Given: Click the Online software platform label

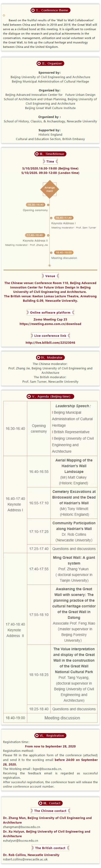Looking at the screenshot, I should (x=50, y=312).
